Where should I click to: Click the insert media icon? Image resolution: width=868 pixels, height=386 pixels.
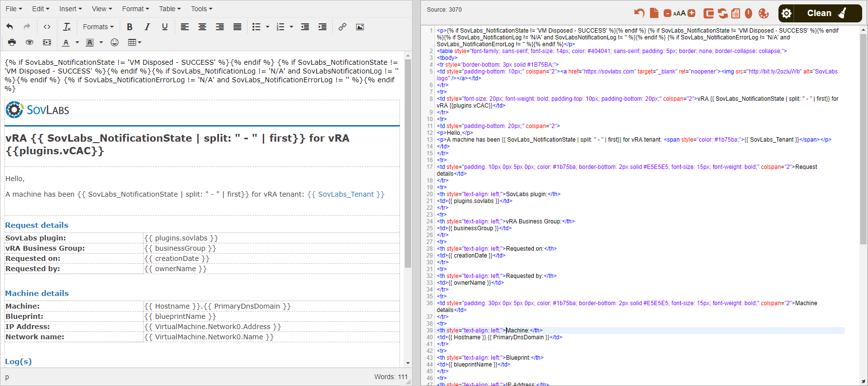(47, 42)
